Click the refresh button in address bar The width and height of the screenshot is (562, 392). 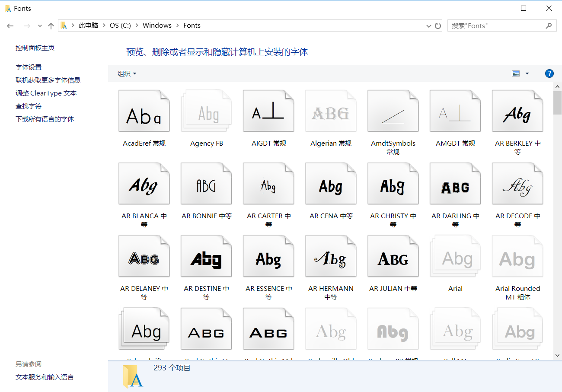pos(438,26)
